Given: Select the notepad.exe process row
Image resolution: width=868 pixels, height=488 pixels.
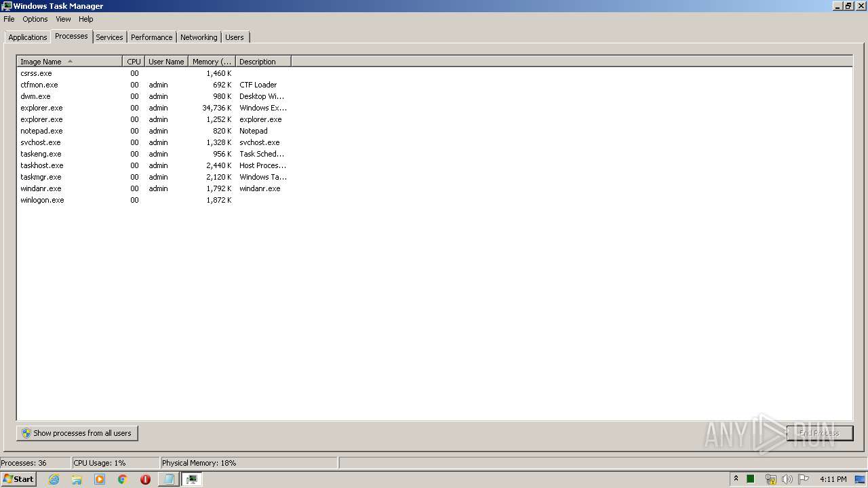Looking at the screenshot, I should pos(155,131).
